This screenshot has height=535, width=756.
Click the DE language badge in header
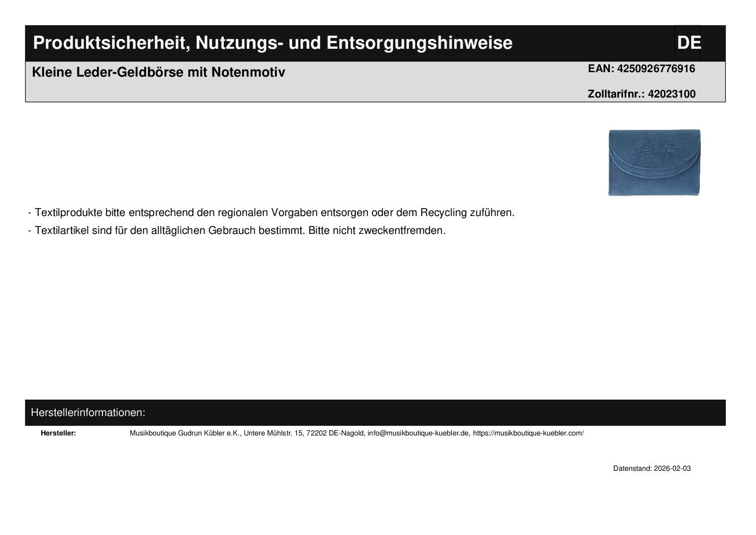tap(688, 43)
